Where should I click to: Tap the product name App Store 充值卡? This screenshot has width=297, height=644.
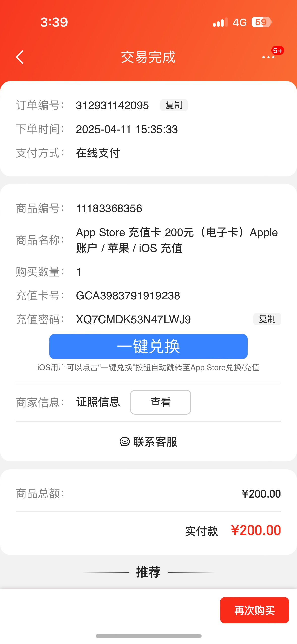tap(177, 240)
